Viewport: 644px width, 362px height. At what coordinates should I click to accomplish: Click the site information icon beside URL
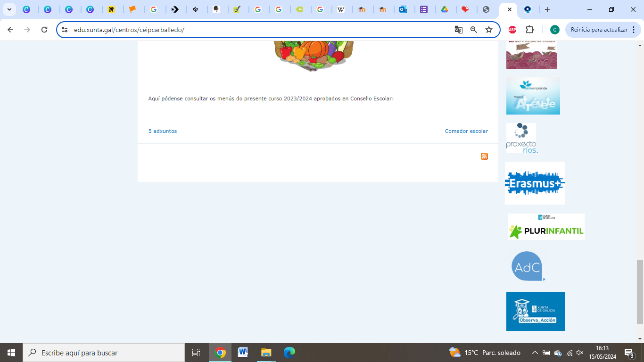[65, 30]
